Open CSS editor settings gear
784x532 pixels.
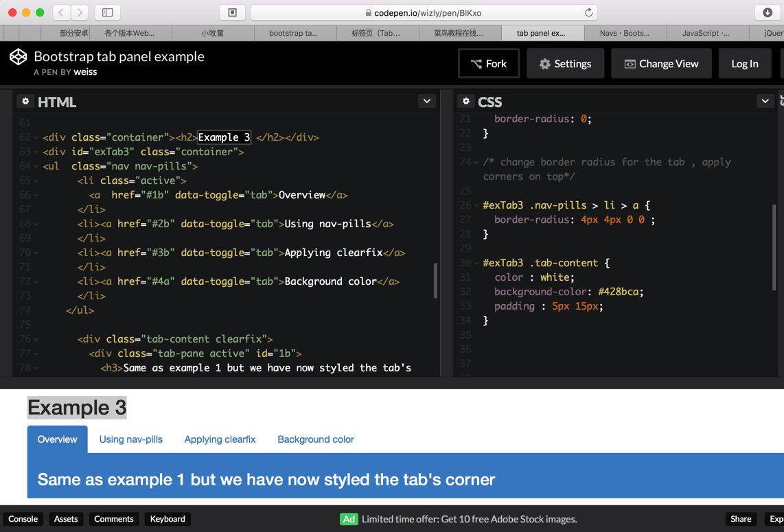coord(466,102)
